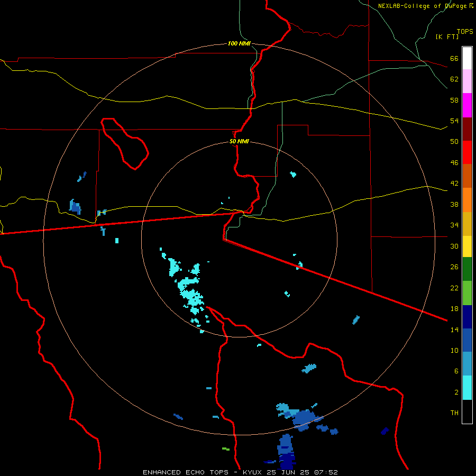This screenshot has height=476, width=476.
Task: Select the bright yellow legend swatch
Action: (x=467, y=246)
